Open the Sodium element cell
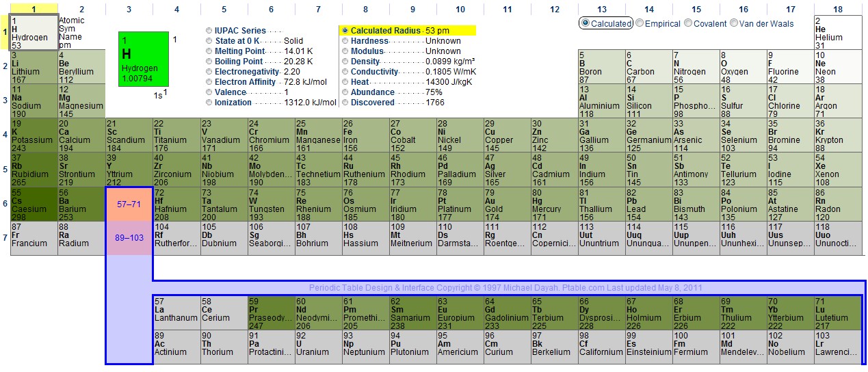868x372 pixels. pyautogui.click(x=34, y=101)
